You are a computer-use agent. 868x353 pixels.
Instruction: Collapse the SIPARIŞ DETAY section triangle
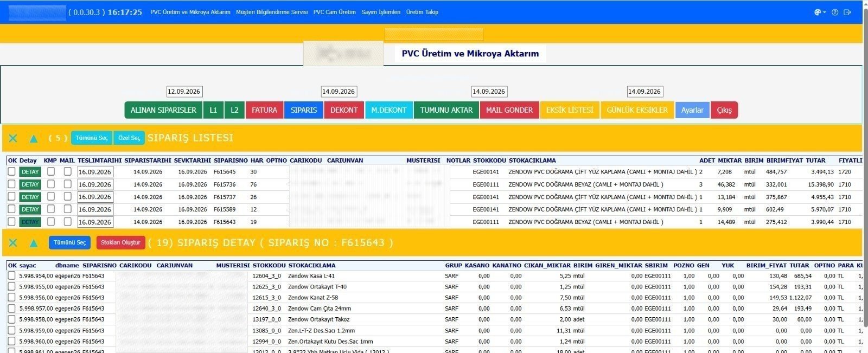point(34,243)
